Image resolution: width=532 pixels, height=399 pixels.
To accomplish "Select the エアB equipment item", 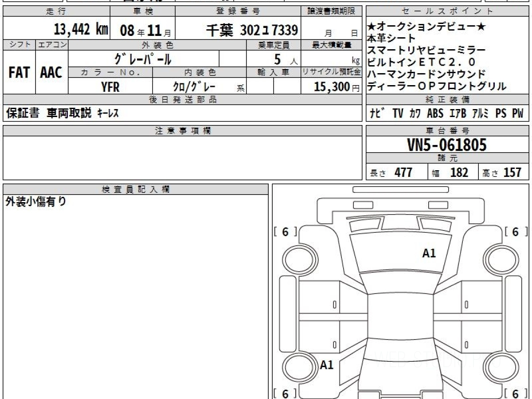I will (458, 113).
